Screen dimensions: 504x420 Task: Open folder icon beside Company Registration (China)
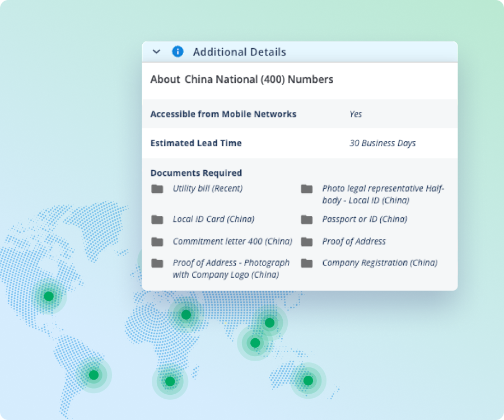(x=306, y=263)
